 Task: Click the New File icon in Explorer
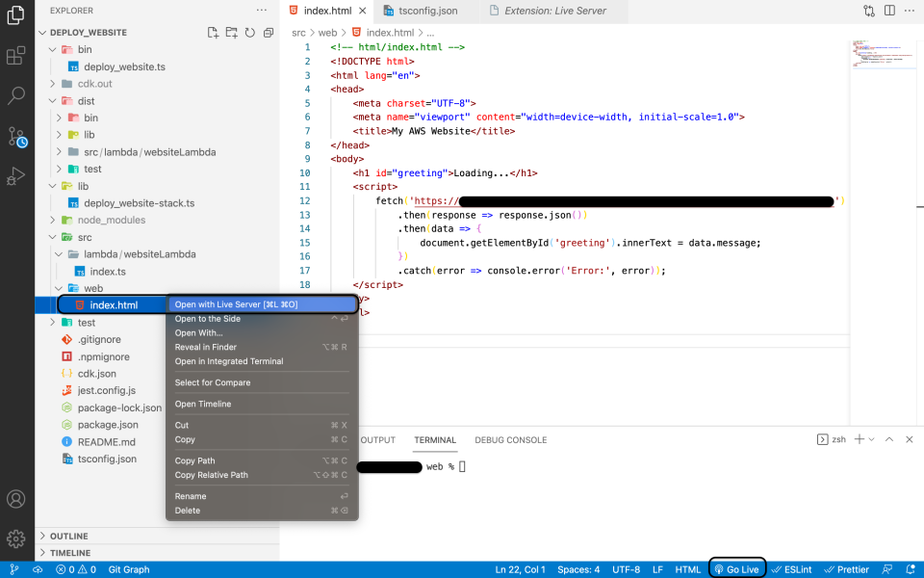point(213,31)
